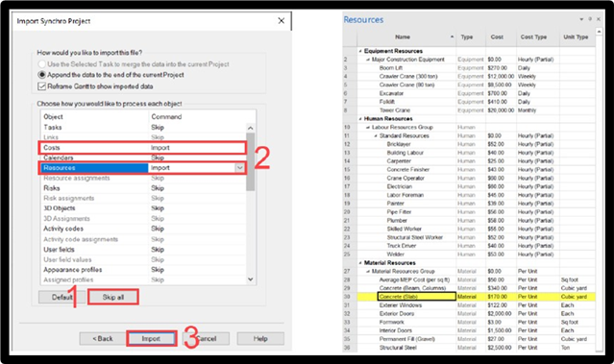Screen dimensions: 614x364
Task: Select the Electrician resource
Action: 400,186
